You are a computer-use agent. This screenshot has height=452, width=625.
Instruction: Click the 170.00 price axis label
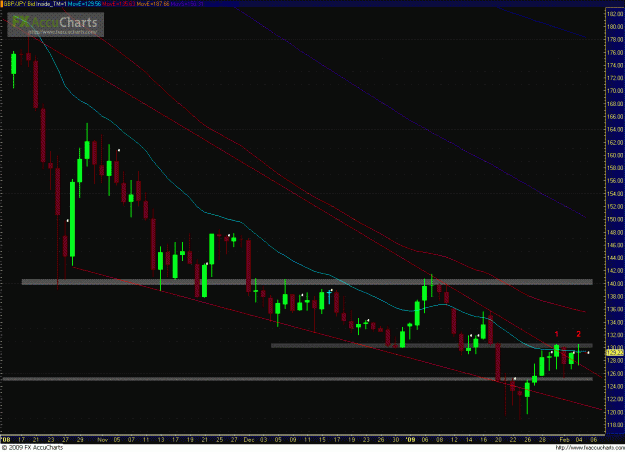(615, 91)
